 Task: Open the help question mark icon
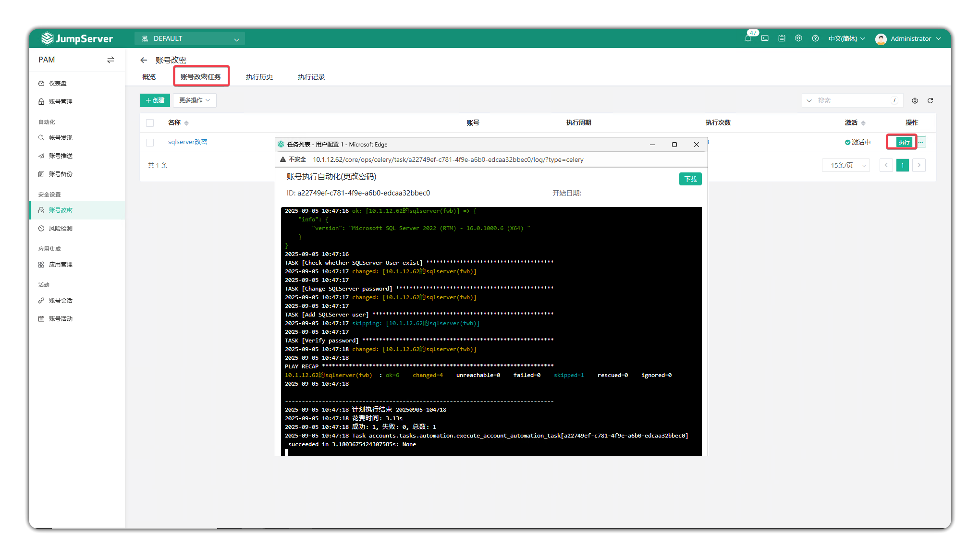(815, 38)
